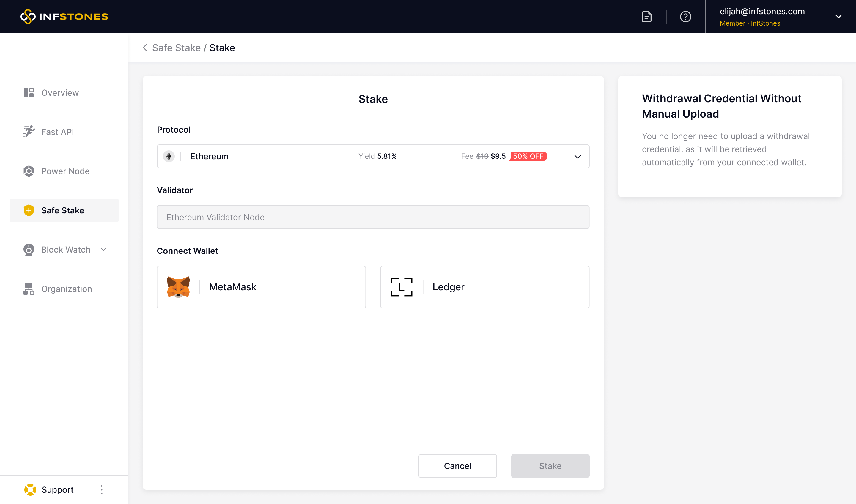
Task: Open the account menu dropdown arrow
Action: click(x=838, y=17)
